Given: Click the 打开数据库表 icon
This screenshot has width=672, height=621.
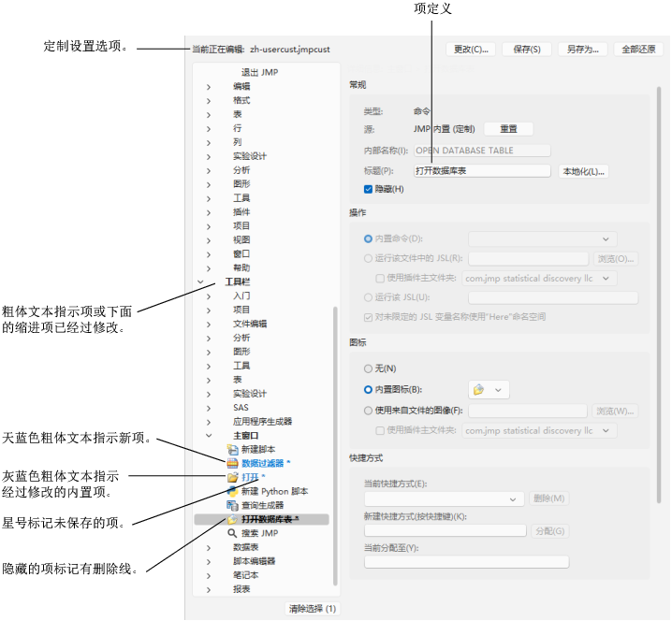Looking at the screenshot, I should point(232,519).
